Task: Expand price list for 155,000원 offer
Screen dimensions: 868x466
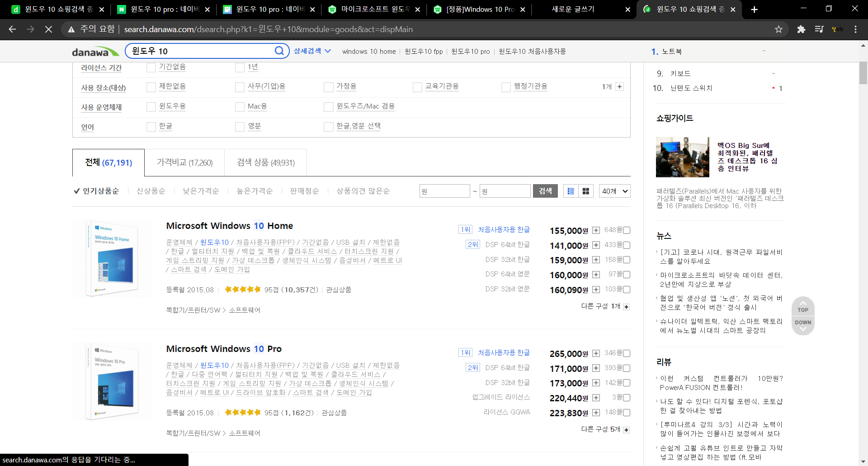Action: click(596, 230)
